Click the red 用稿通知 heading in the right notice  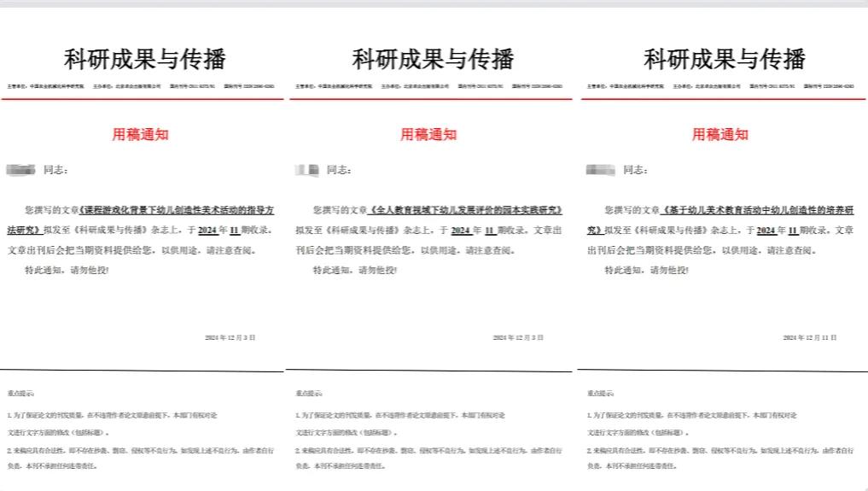[719, 134]
